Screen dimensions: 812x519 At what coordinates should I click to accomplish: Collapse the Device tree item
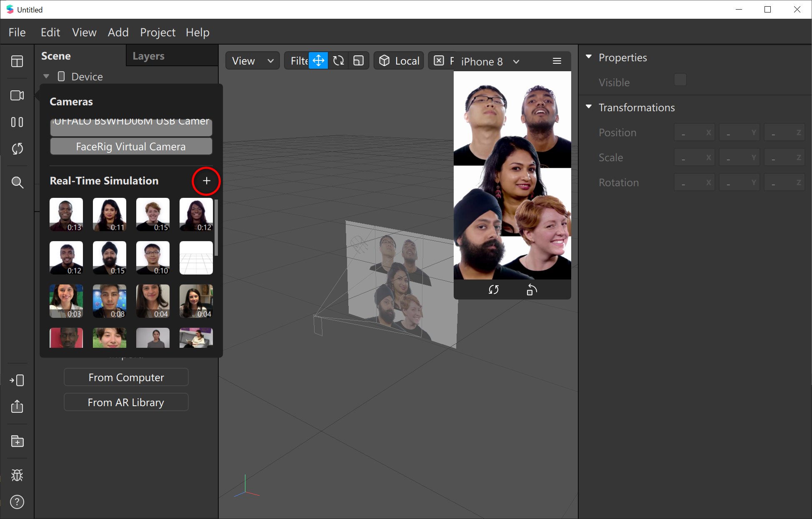click(x=46, y=76)
